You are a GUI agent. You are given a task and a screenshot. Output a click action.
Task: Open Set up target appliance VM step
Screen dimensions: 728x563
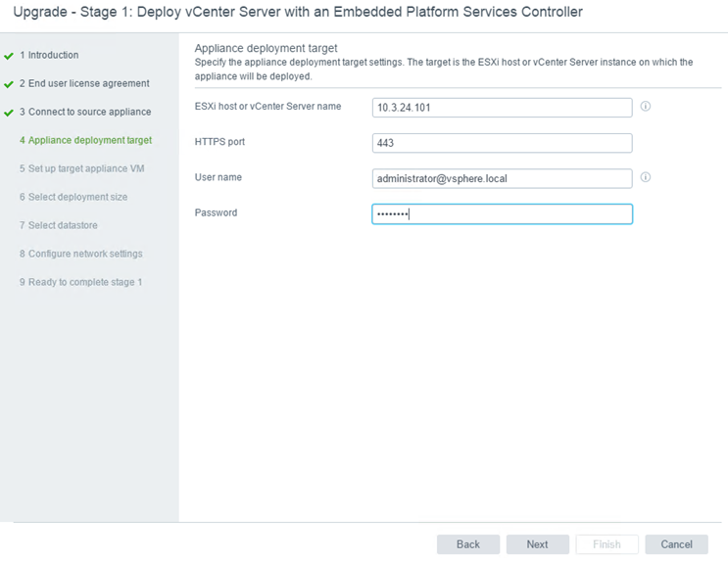tap(81, 168)
